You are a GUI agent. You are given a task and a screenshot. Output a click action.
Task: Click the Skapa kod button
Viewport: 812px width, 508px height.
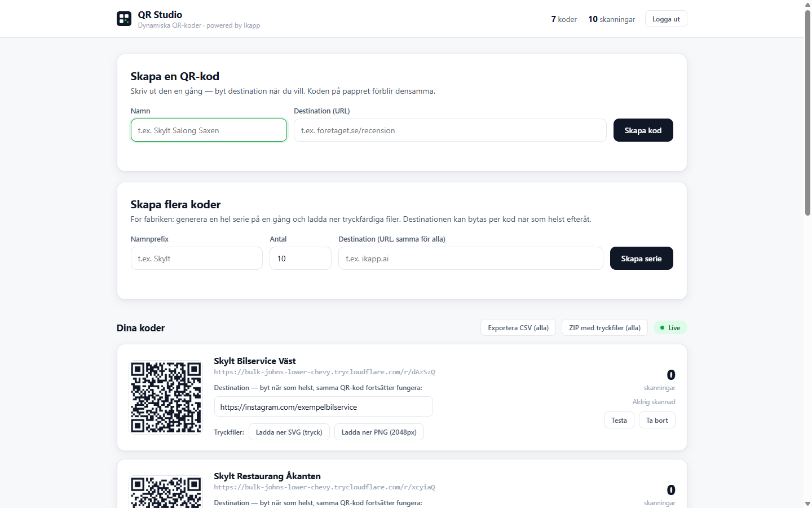point(643,130)
